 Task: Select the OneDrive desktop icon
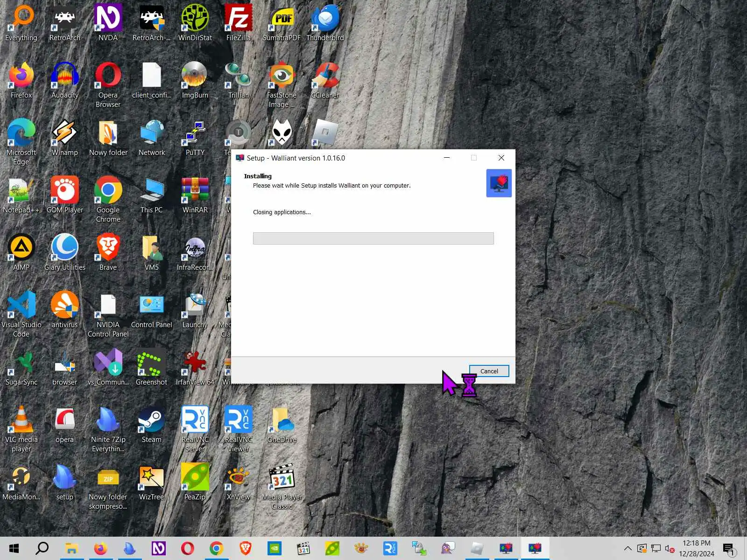click(282, 425)
